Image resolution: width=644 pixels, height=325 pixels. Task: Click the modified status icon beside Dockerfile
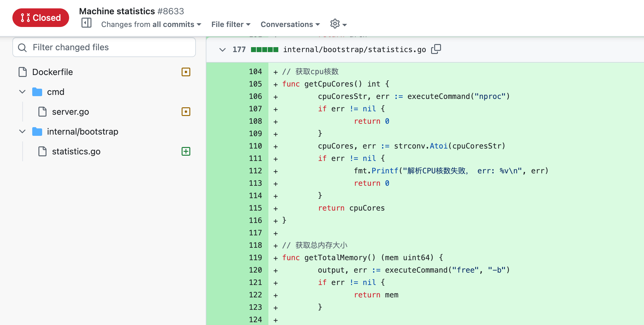(x=186, y=72)
